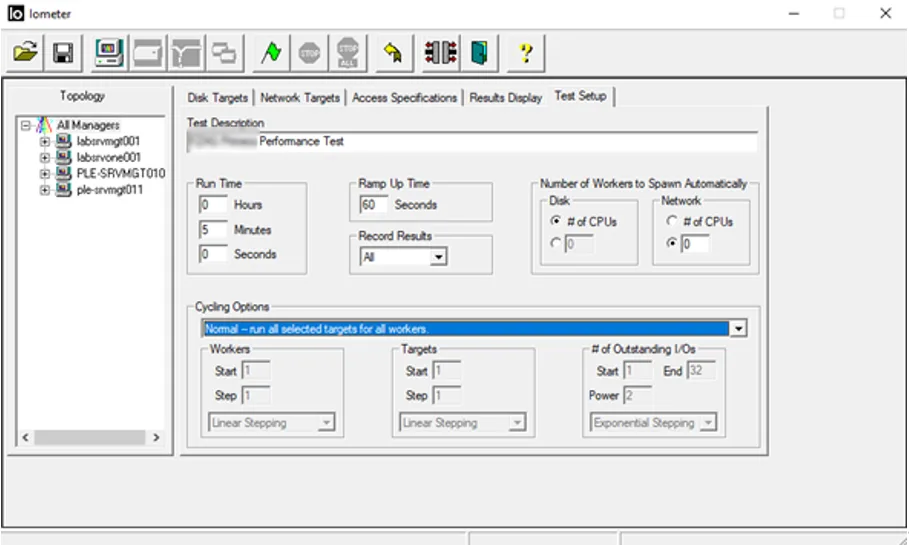Start tests with the green flag
The image size is (909, 545).
pyautogui.click(x=271, y=53)
